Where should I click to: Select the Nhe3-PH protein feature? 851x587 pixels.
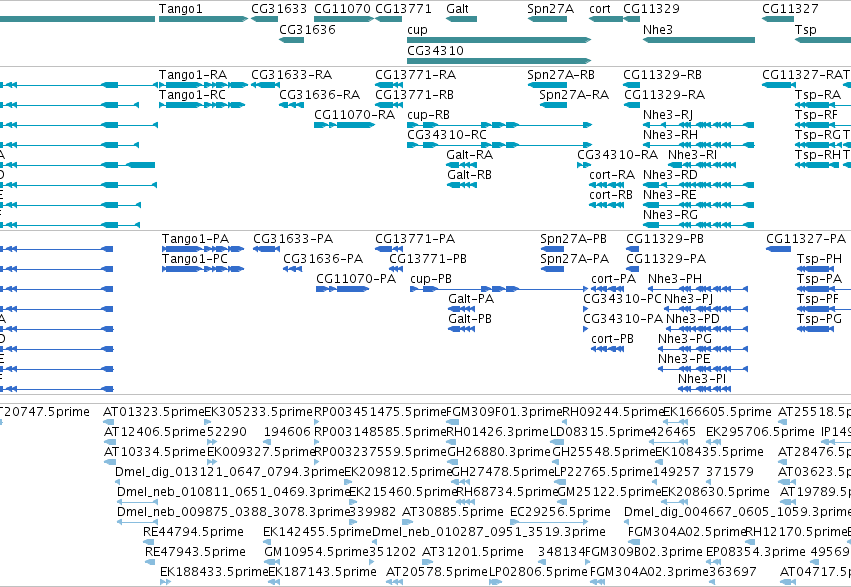pyautogui.click(x=698, y=289)
